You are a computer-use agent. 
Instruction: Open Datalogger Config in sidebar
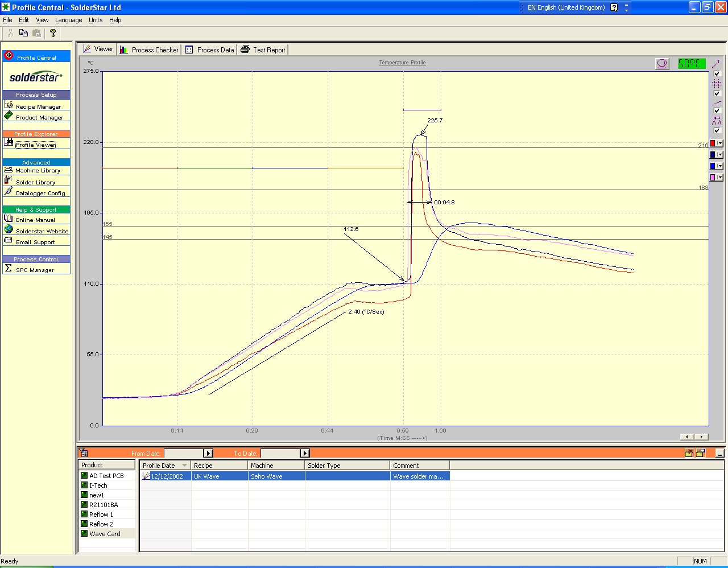[x=36, y=192]
